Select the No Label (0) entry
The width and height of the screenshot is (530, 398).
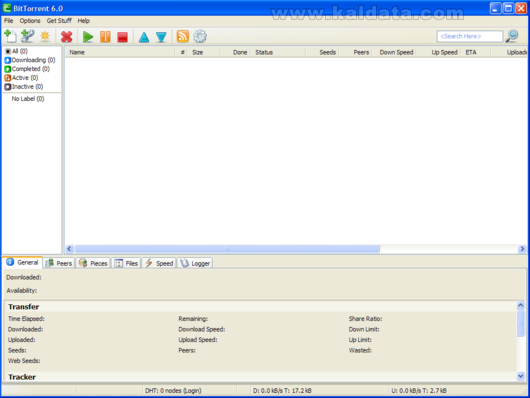(28, 98)
